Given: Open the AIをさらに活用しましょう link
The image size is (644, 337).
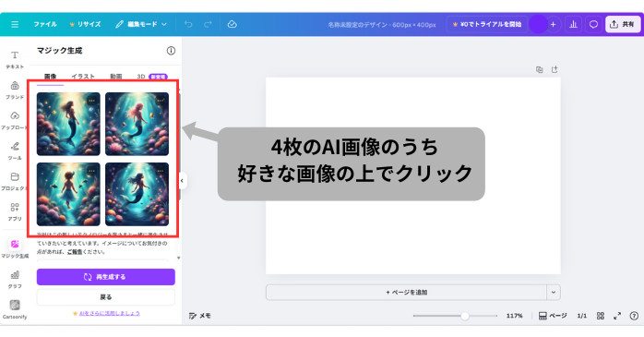Looking at the screenshot, I should point(110,313).
